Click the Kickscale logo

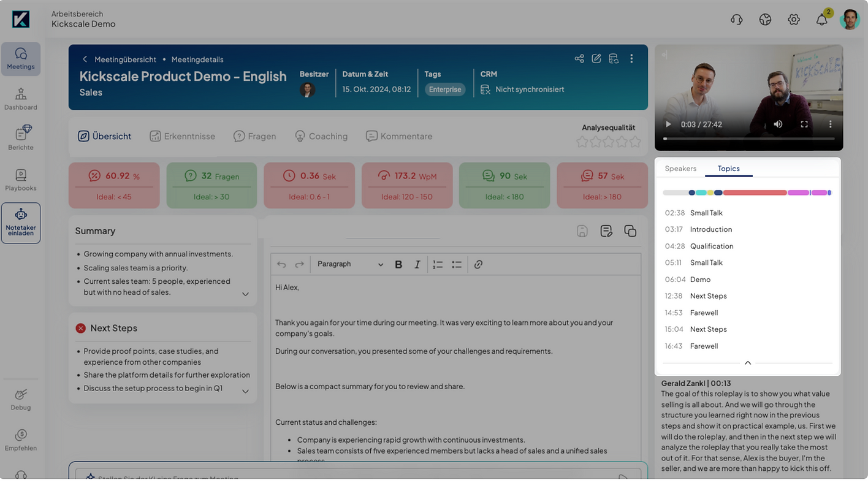click(20, 19)
